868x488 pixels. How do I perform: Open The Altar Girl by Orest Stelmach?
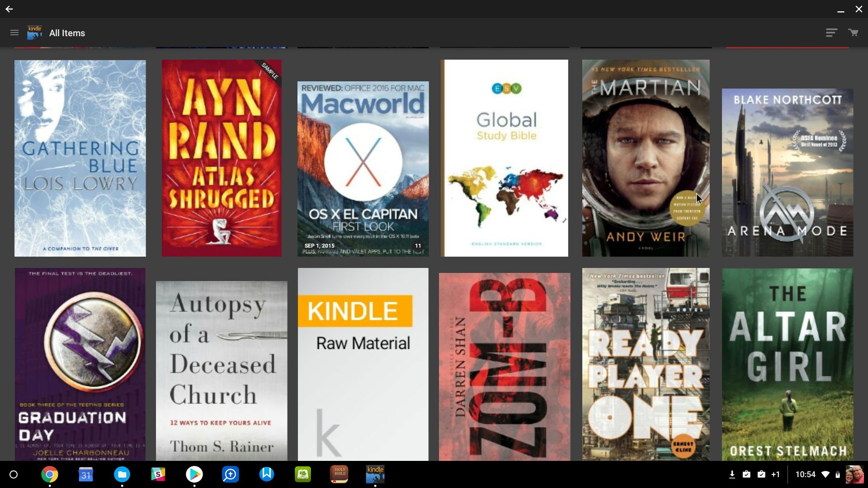point(788,364)
